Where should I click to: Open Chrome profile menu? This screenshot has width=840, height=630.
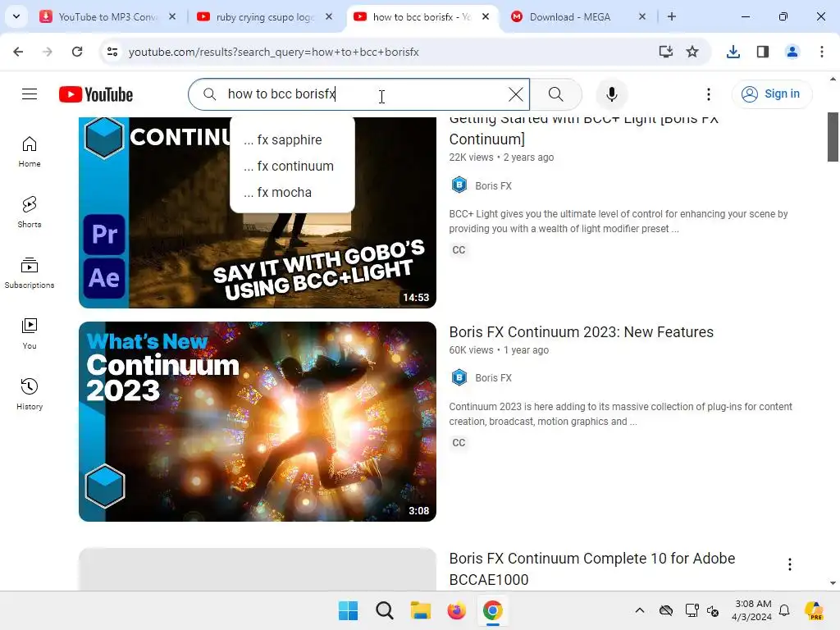[792, 52]
